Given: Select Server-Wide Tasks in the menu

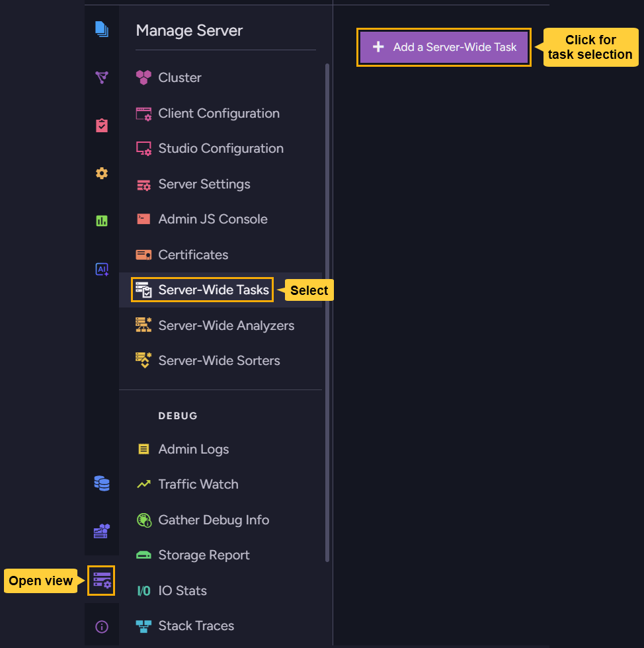Looking at the screenshot, I should pyautogui.click(x=202, y=290).
